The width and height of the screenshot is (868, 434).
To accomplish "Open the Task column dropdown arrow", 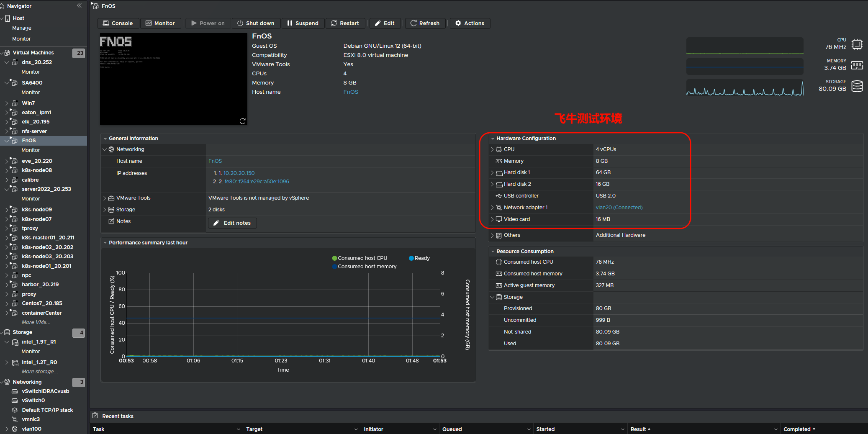I will tap(239, 429).
